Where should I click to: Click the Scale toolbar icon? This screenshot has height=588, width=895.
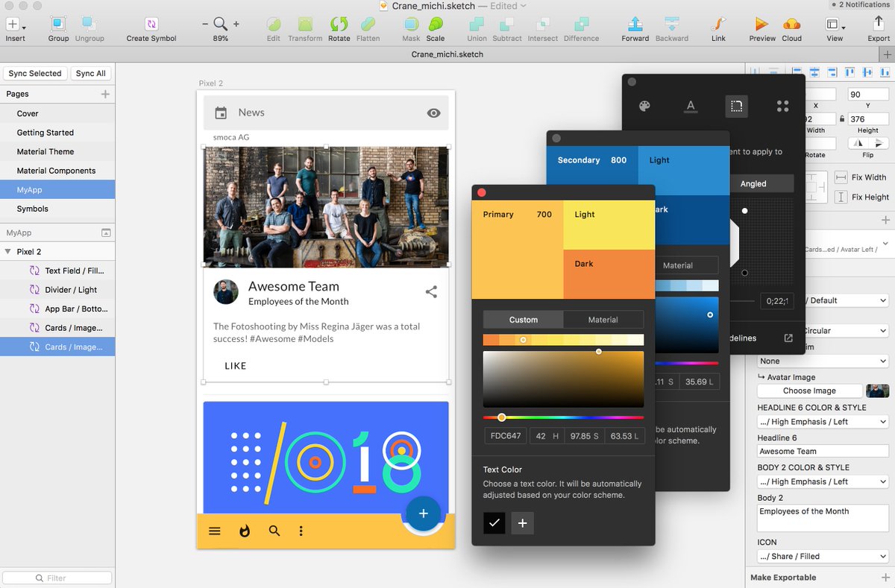coord(436,25)
